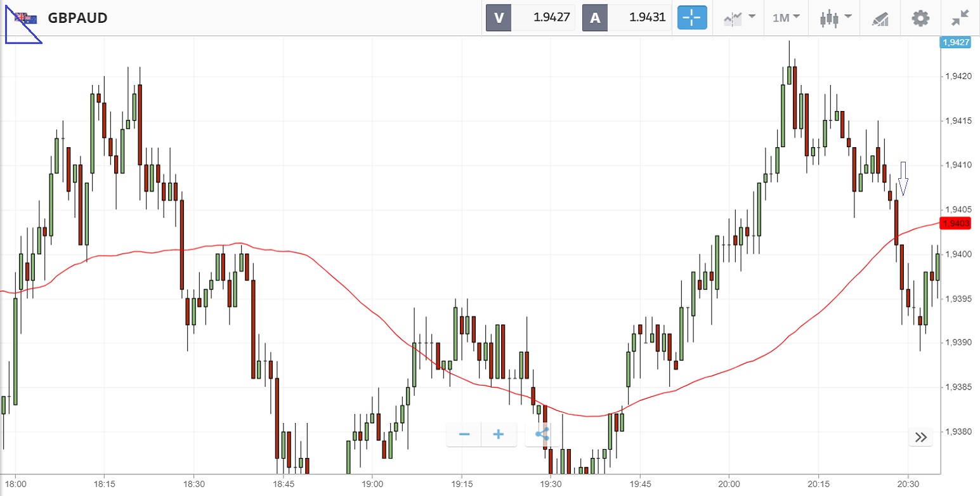Click the 1,9390 price axis label

click(957, 343)
